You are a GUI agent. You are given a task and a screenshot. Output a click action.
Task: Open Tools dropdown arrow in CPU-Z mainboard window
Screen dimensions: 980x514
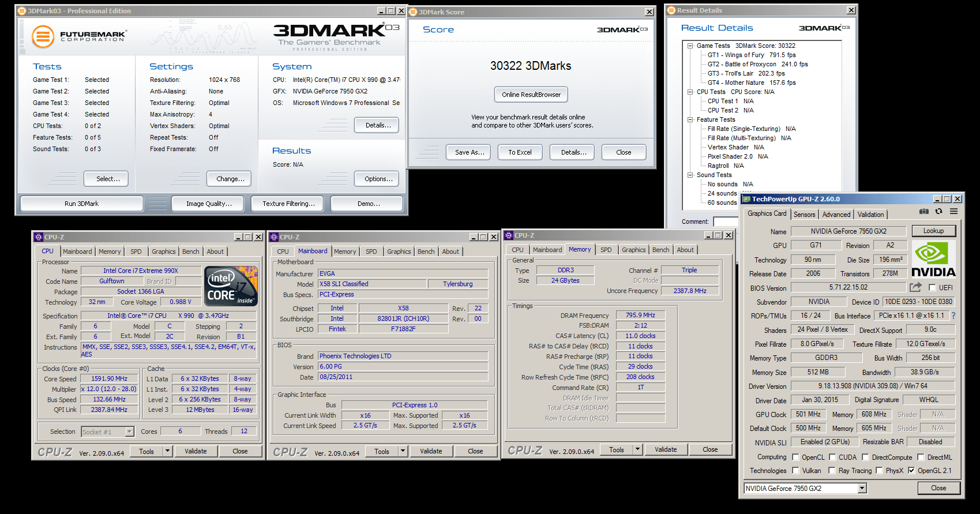403,451
